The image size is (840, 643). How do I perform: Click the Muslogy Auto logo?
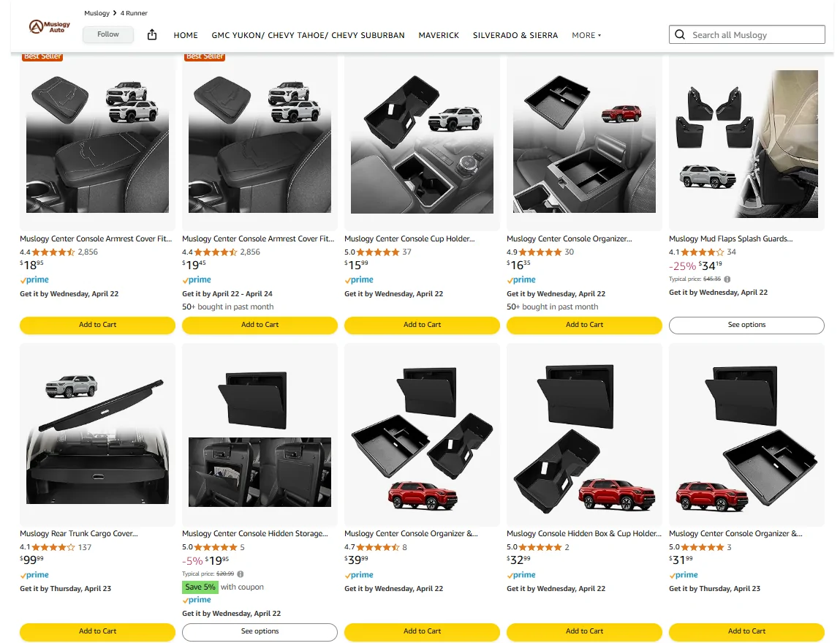49,27
